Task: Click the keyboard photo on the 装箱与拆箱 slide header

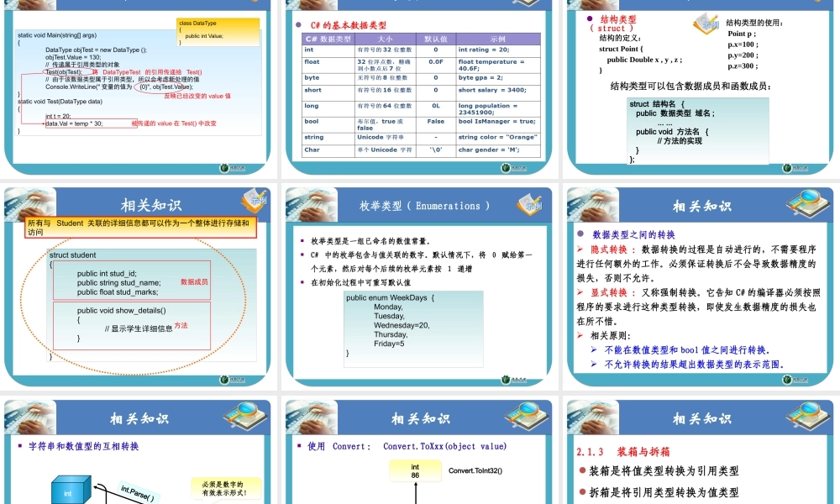Action: pyautogui.click(x=593, y=417)
